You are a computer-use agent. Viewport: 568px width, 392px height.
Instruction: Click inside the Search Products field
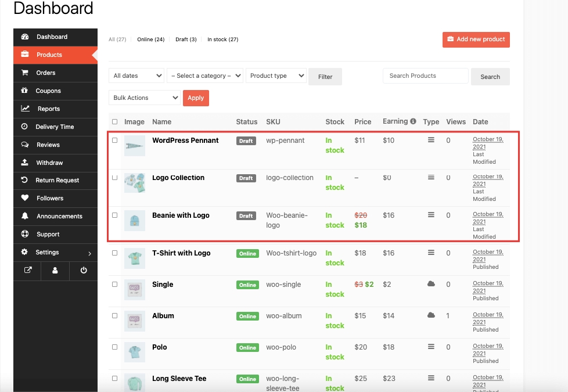click(x=425, y=75)
